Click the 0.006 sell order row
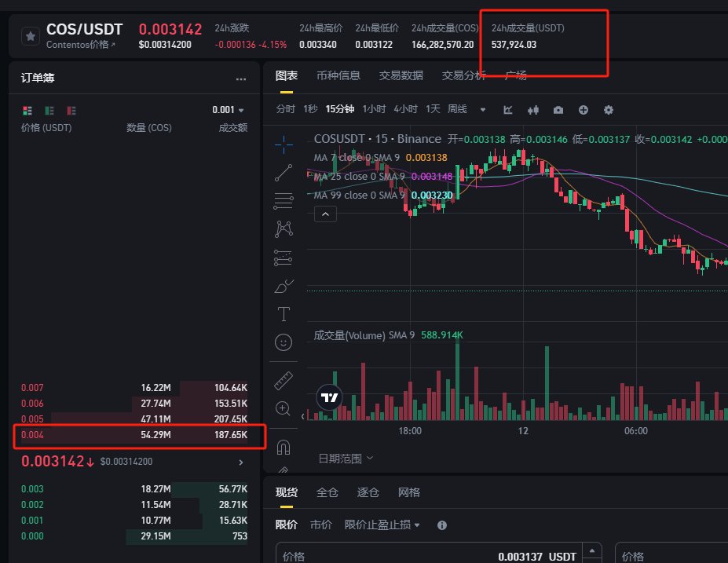 click(134, 404)
